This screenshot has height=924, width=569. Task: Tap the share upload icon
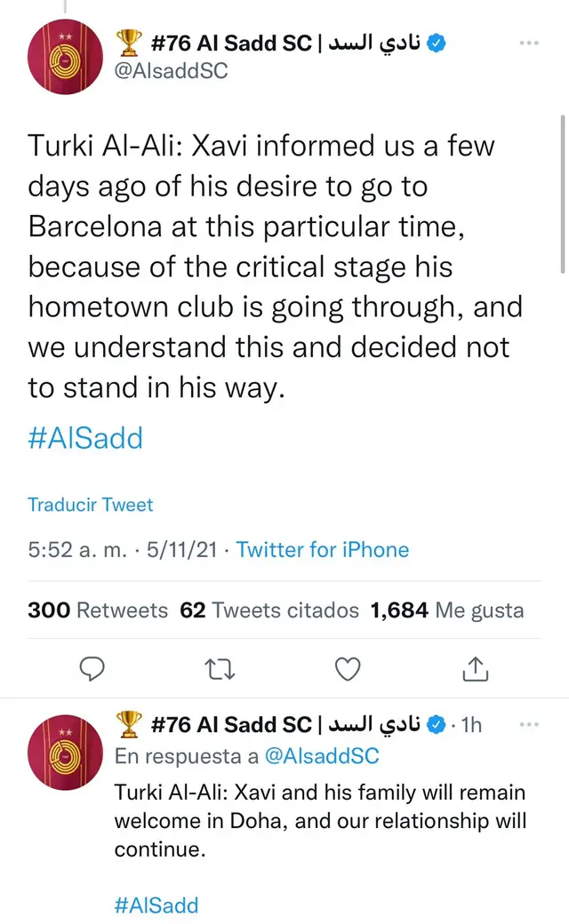click(x=476, y=668)
